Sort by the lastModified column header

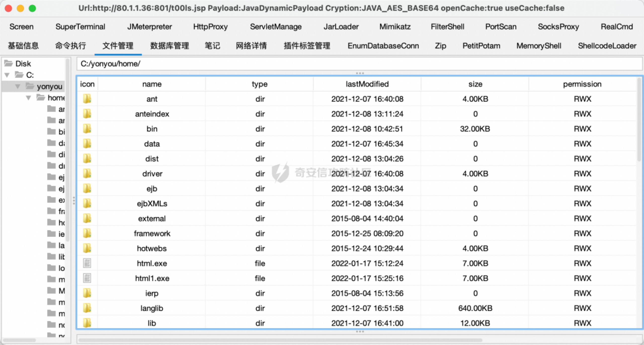click(x=367, y=84)
